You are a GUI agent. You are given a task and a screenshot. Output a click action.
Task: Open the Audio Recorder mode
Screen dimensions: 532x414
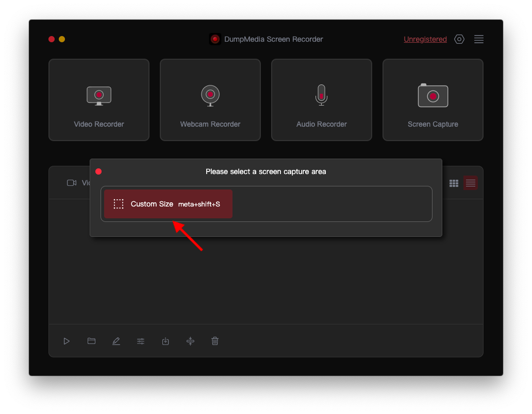321,99
